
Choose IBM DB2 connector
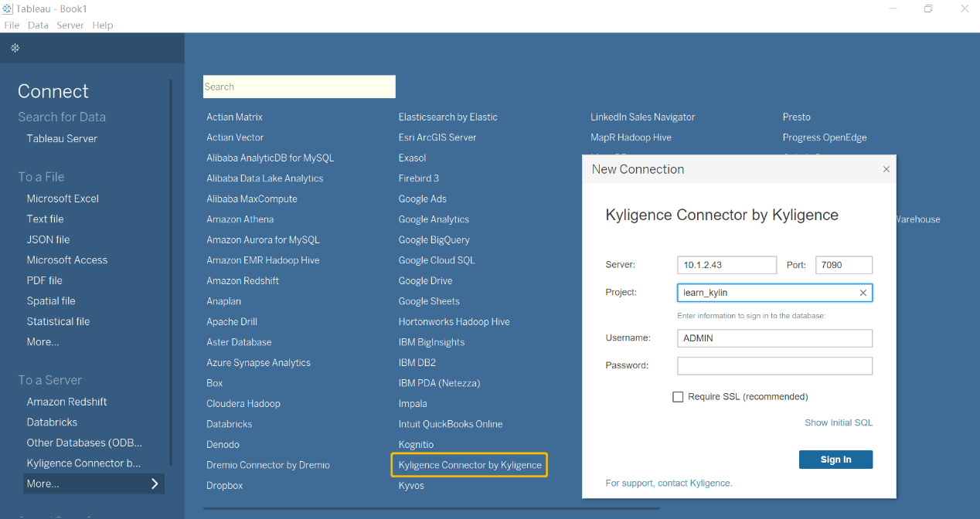[x=417, y=363]
